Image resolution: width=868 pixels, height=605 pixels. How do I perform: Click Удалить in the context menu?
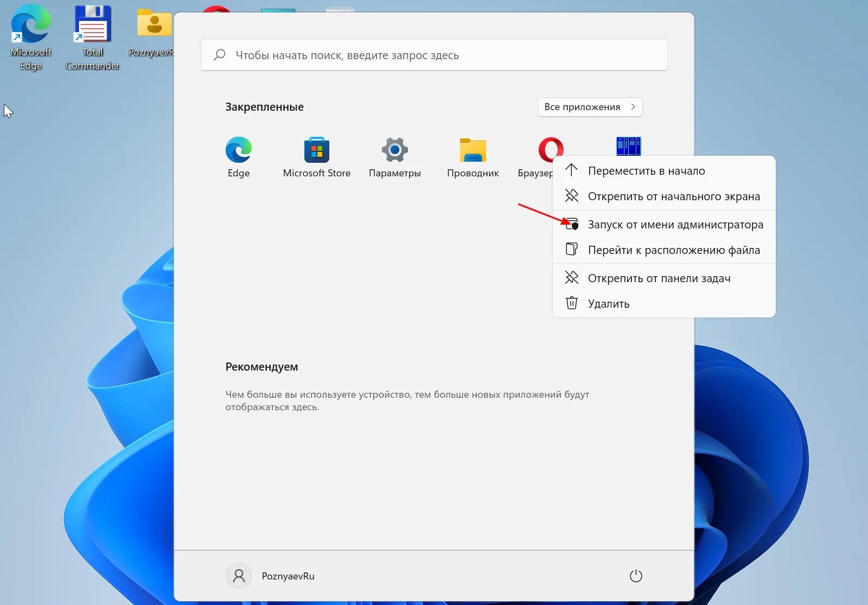click(x=608, y=304)
